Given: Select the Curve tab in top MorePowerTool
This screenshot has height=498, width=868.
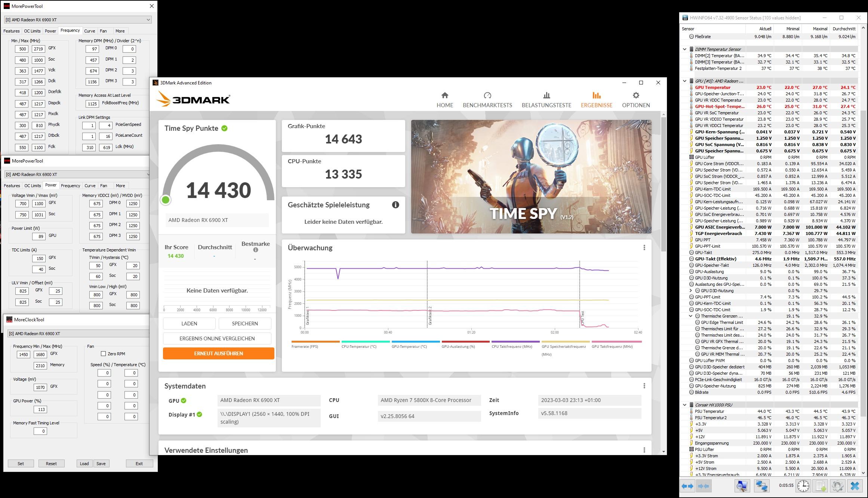Looking at the screenshot, I should [90, 31].
